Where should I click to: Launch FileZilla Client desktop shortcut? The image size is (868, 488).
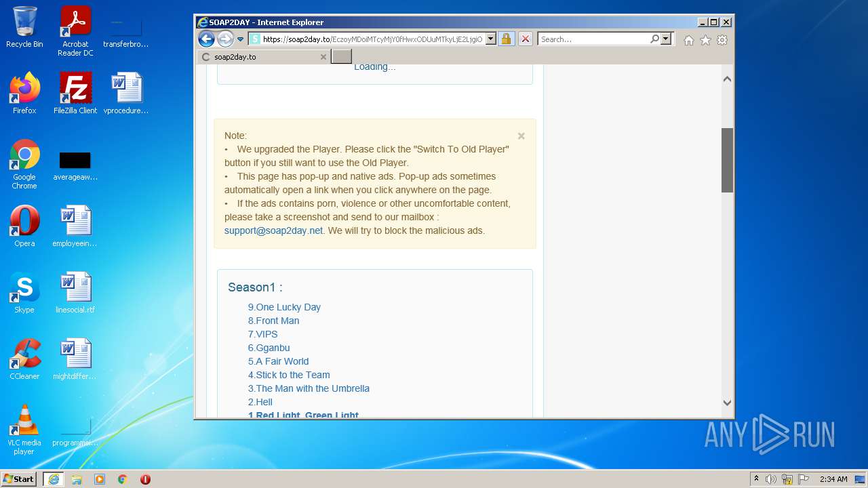coord(75,94)
